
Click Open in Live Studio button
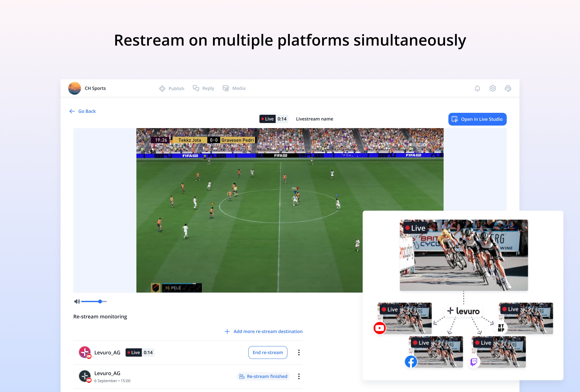coord(477,119)
